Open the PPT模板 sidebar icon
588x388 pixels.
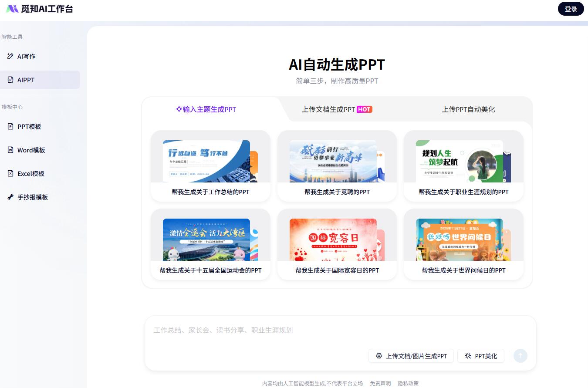(x=10, y=126)
